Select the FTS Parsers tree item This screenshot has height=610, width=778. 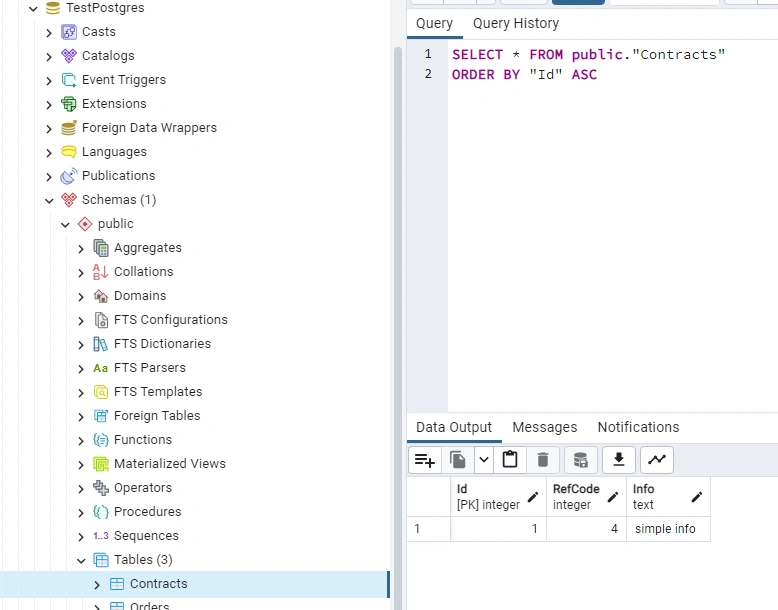(x=149, y=368)
